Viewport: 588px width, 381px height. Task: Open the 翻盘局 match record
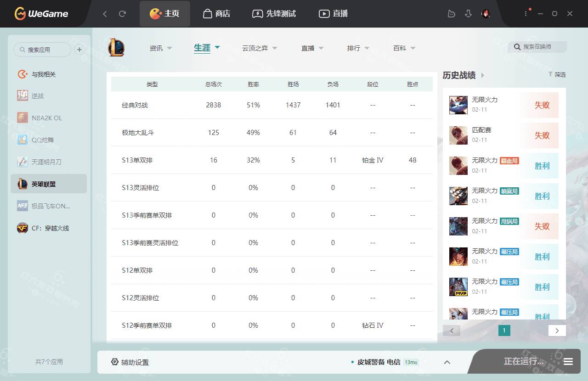click(504, 166)
